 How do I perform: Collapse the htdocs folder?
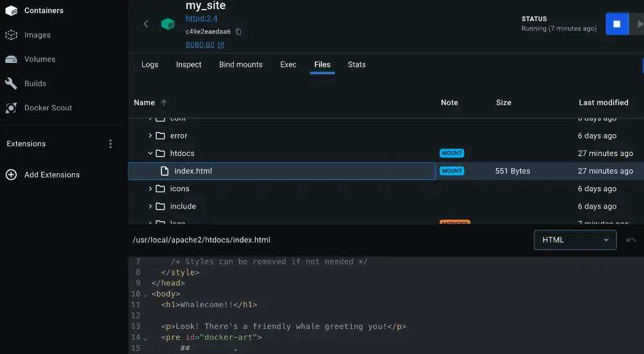click(151, 153)
